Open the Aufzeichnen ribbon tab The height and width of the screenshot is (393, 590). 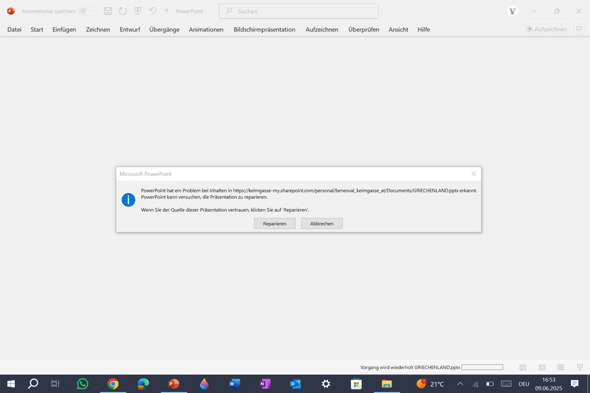point(322,29)
